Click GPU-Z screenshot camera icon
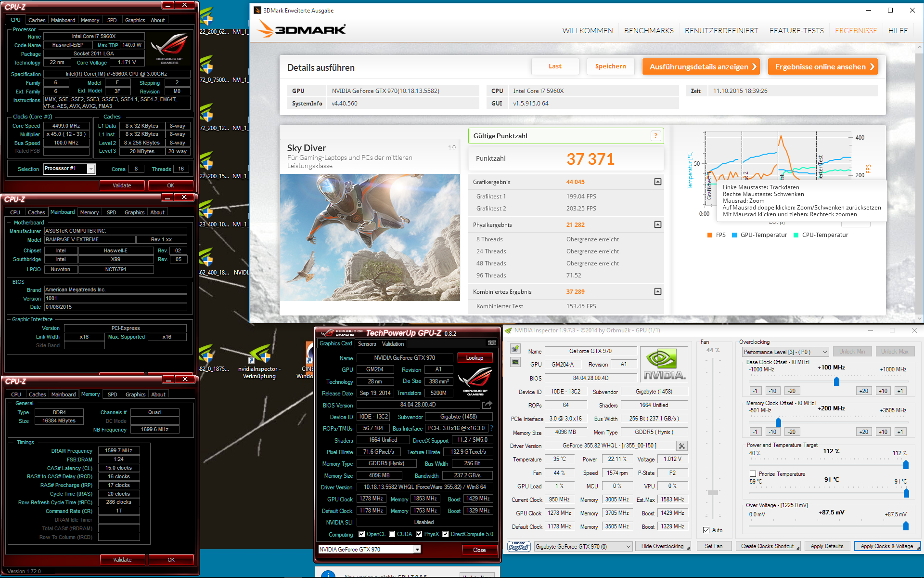924x578 pixels. click(491, 343)
